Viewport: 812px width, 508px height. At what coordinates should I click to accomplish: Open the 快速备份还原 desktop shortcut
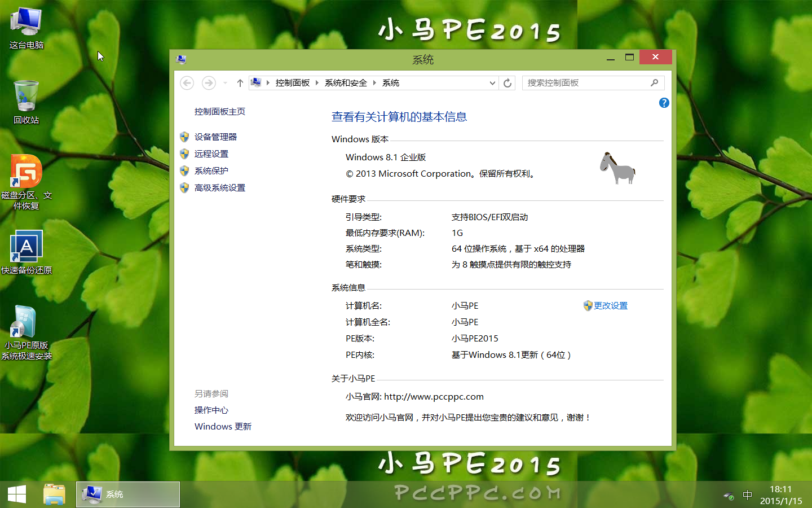(26, 252)
